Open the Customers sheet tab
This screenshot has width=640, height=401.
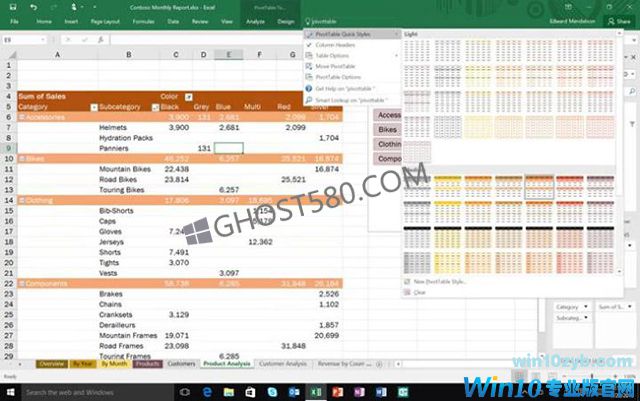coord(181,364)
